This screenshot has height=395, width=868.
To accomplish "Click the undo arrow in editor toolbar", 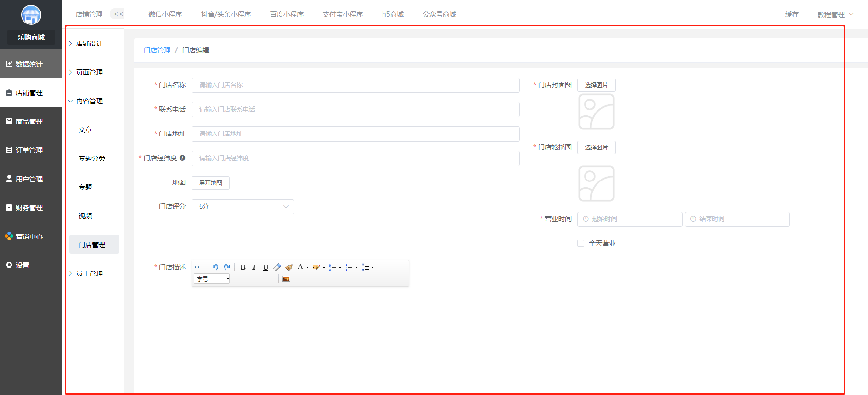I will click(215, 267).
